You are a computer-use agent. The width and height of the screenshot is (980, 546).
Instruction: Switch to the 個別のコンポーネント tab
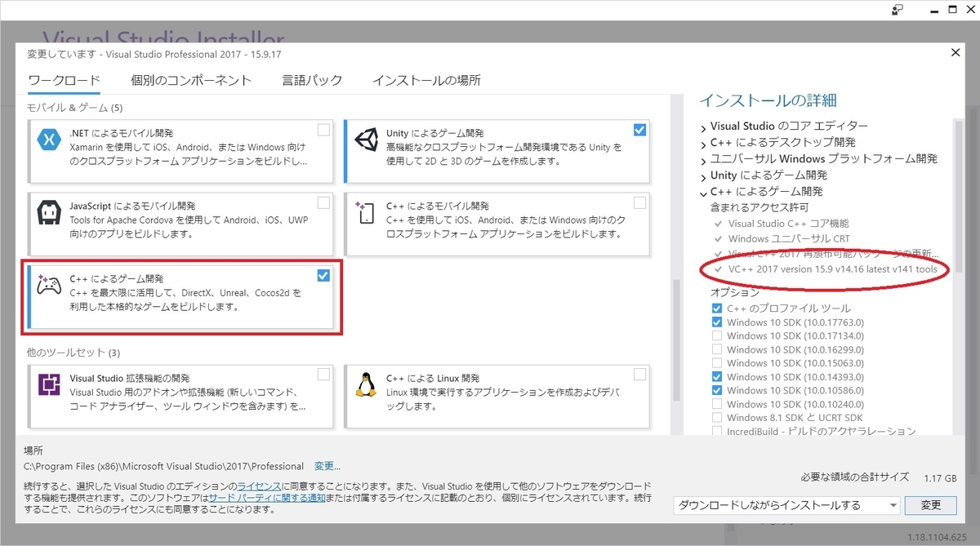(191, 80)
